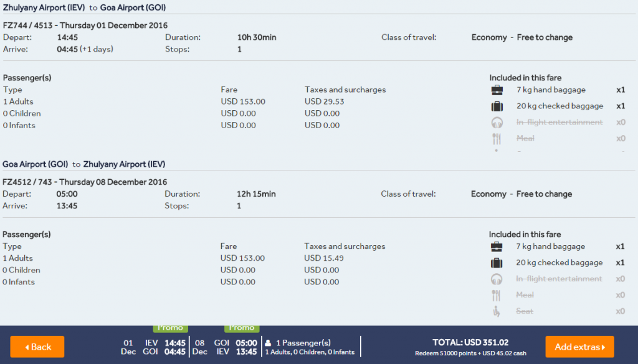The image size is (638, 364).
Task: Click meal cutlery icon in first flight fare
Action: (497, 139)
